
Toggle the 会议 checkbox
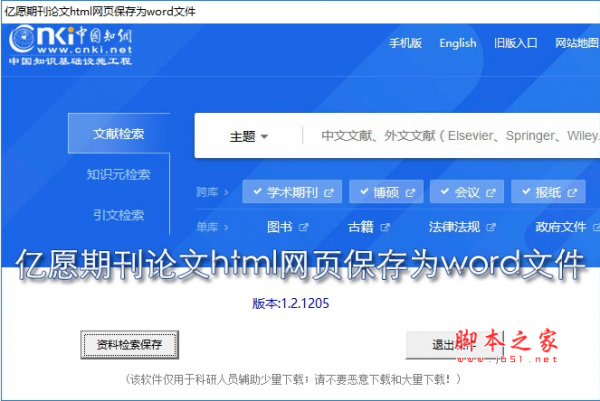[x=445, y=191]
